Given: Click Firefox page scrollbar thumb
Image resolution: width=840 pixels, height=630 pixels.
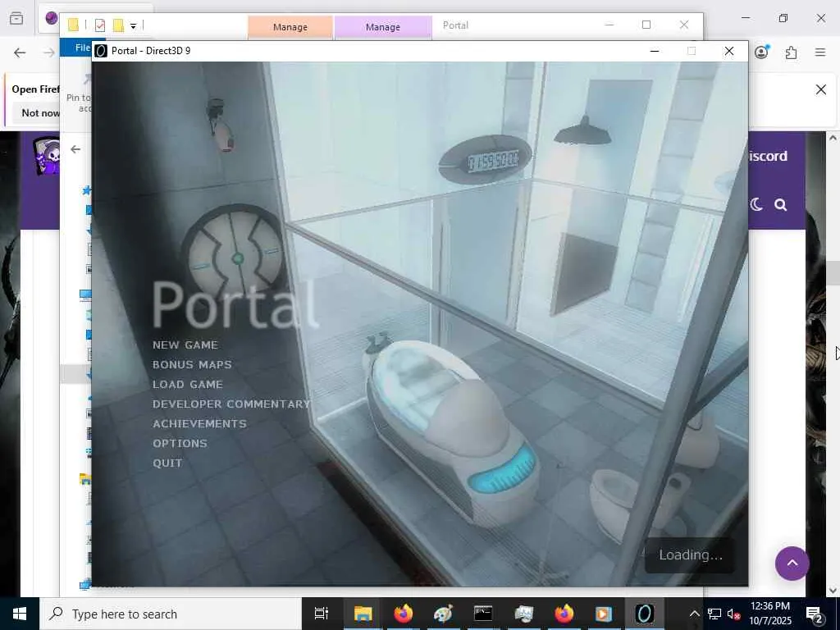Looking at the screenshot, I should pos(833,273).
